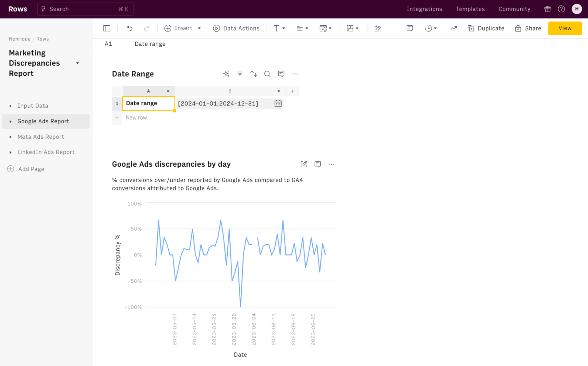Click the sort icon on Date Range table
This screenshot has width=588, height=366.
254,74
